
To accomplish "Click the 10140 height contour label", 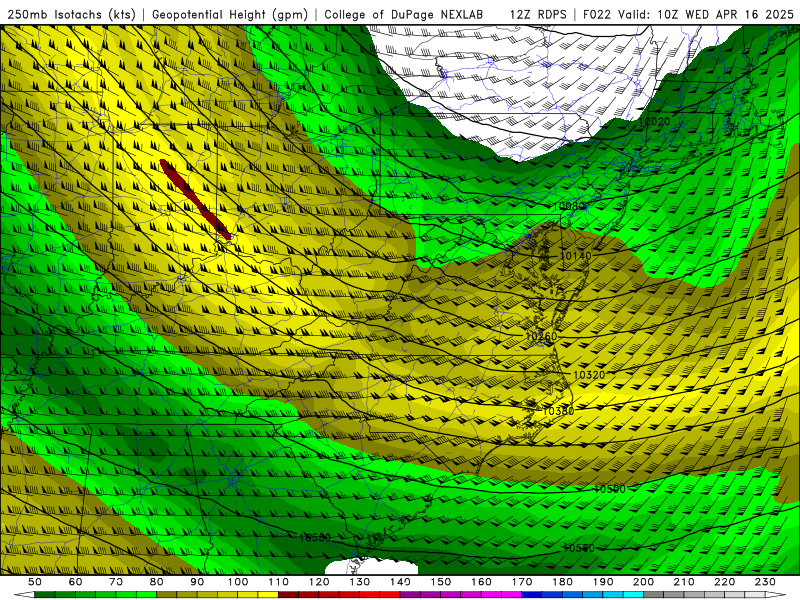I will click(576, 256).
